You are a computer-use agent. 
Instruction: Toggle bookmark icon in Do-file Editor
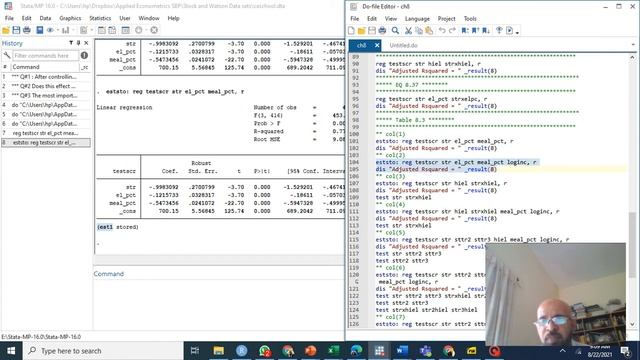click(x=465, y=31)
